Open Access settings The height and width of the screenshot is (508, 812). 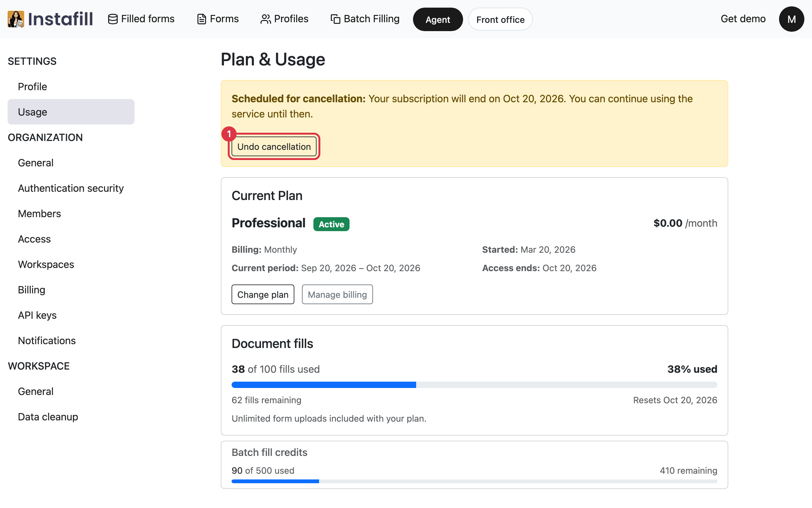coord(71,239)
